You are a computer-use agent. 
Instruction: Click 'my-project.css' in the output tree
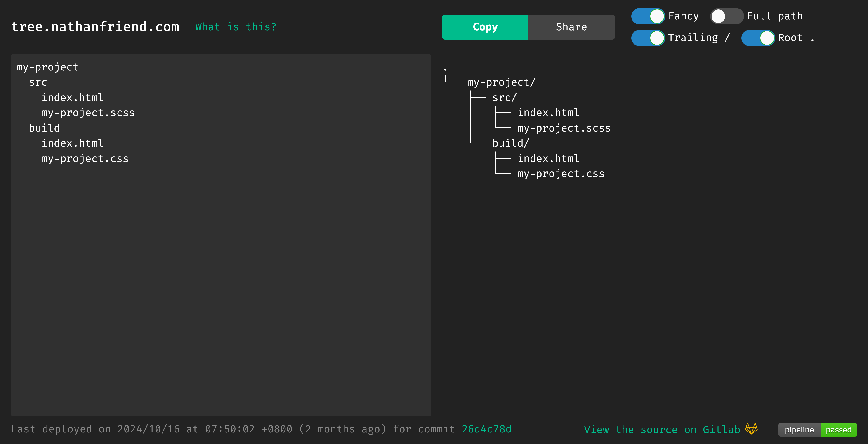(561, 174)
